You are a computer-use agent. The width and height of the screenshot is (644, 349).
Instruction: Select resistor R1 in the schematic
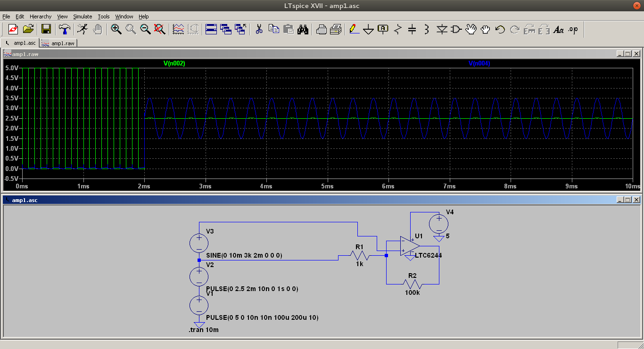pyautogui.click(x=360, y=255)
